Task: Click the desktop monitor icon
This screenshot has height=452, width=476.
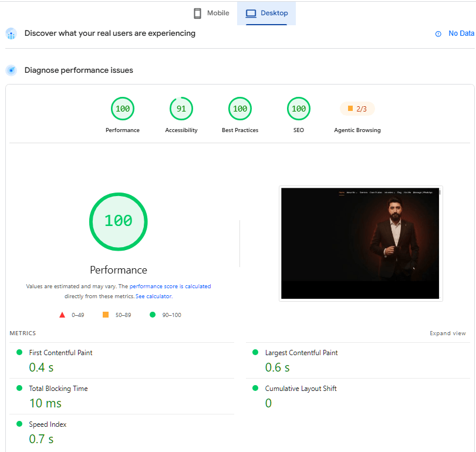Action: click(251, 14)
